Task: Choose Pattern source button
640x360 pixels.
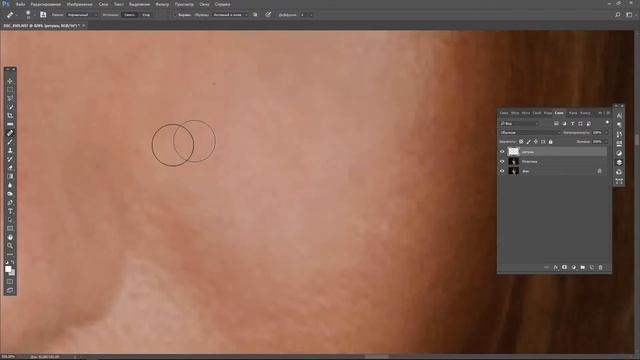Action: 146,15
